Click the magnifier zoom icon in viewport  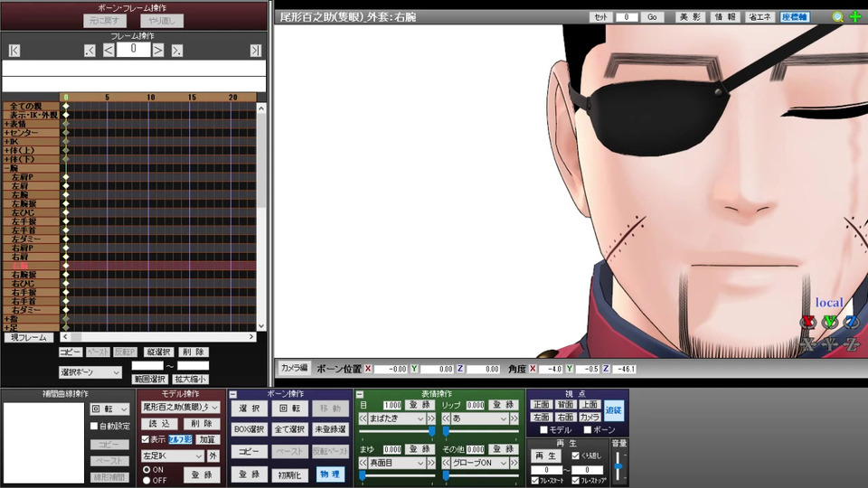click(837, 17)
